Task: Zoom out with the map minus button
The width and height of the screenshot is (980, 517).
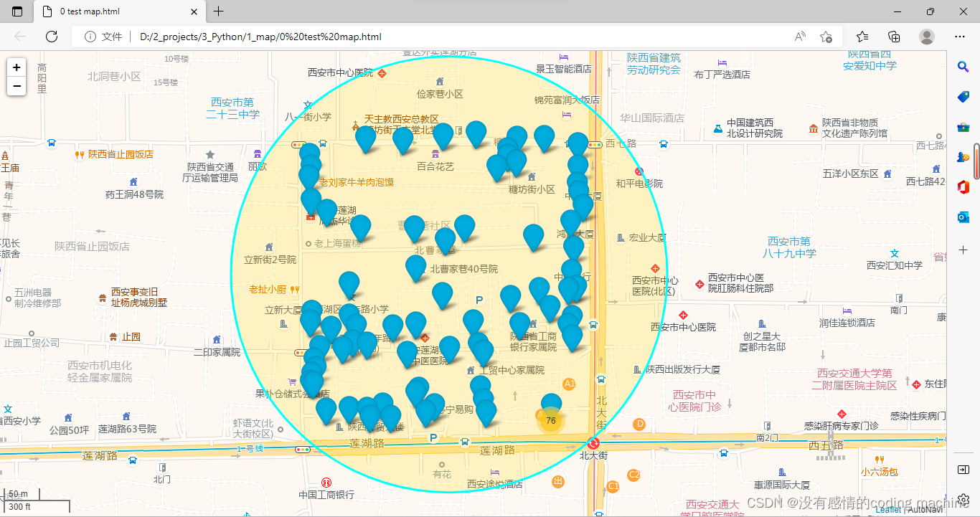Action: 17,86
